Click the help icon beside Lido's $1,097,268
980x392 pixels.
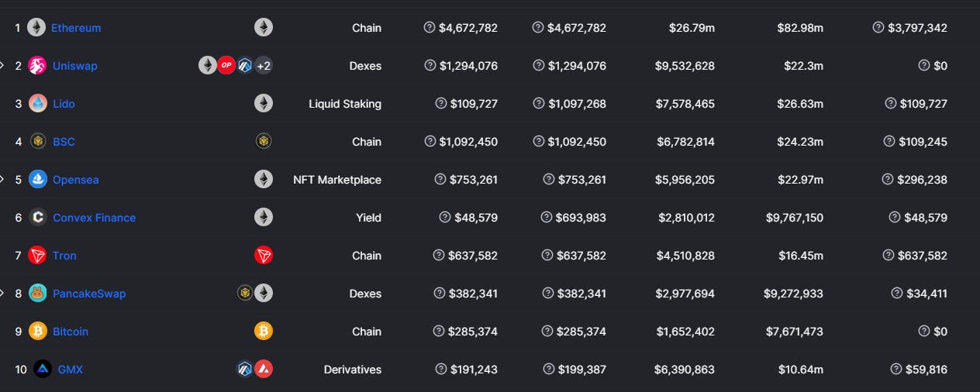[x=538, y=104]
